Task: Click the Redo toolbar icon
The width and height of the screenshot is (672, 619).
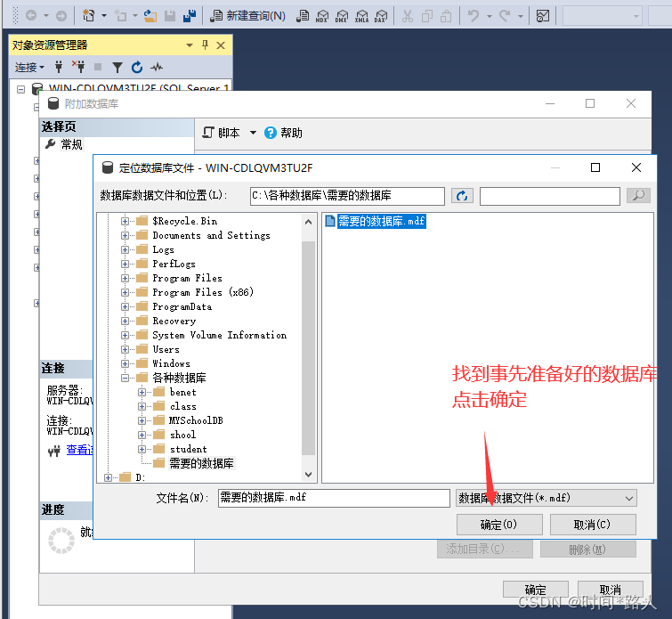Action: coord(505,16)
